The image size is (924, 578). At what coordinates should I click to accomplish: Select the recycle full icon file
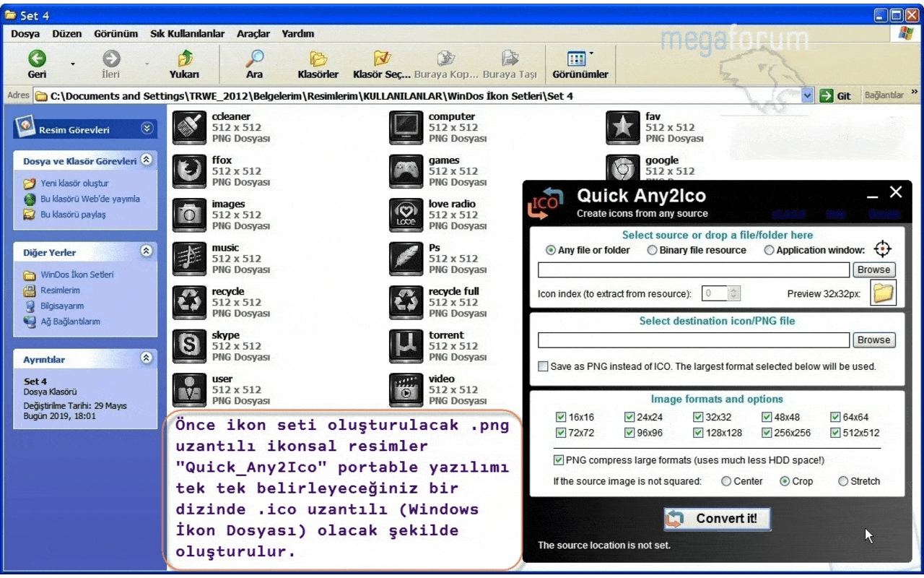(406, 302)
